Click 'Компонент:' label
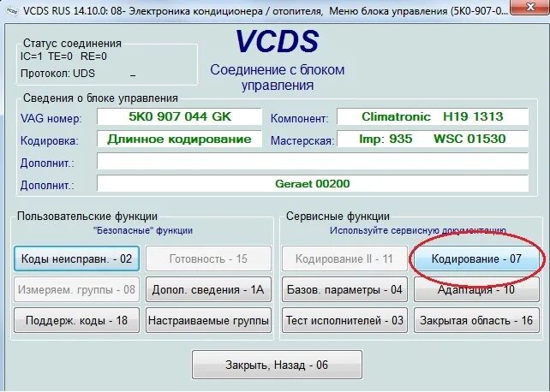This screenshot has height=392, width=550. tap(300, 118)
